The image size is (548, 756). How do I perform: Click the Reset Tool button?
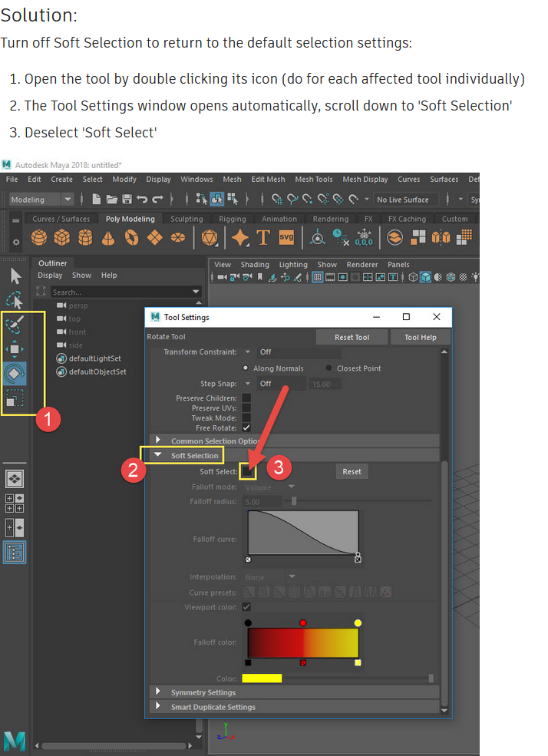click(352, 337)
